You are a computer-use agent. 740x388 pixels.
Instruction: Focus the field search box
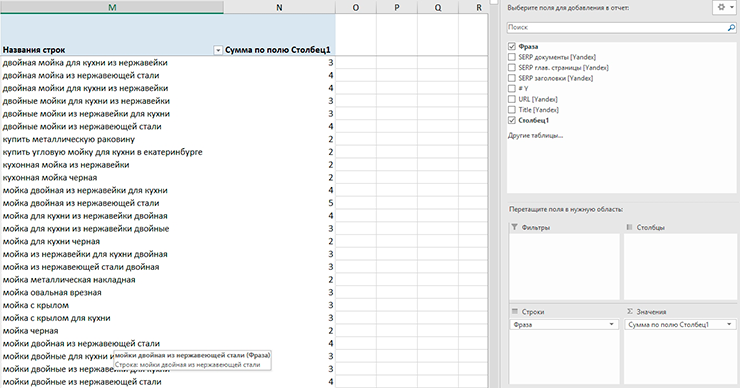pyautogui.click(x=617, y=28)
